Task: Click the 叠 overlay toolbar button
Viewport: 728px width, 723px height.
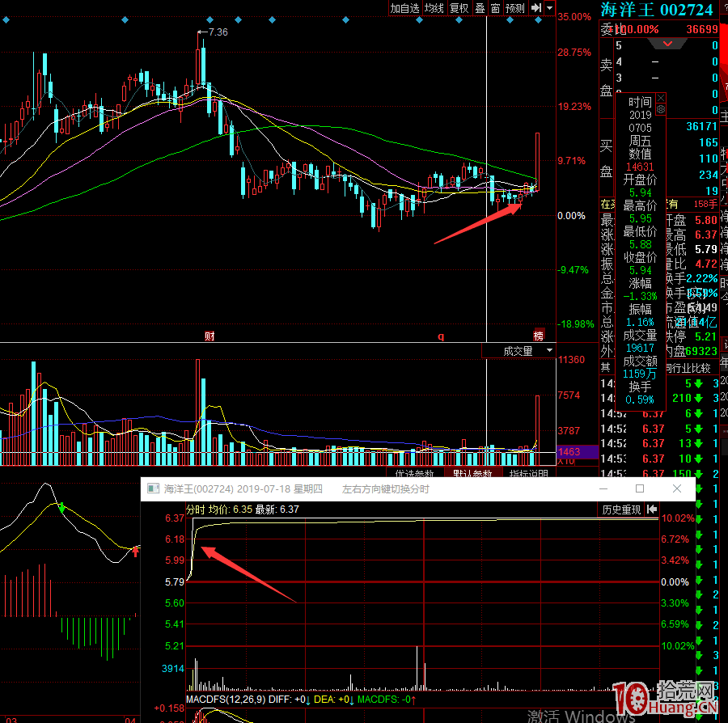Action: [480, 8]
